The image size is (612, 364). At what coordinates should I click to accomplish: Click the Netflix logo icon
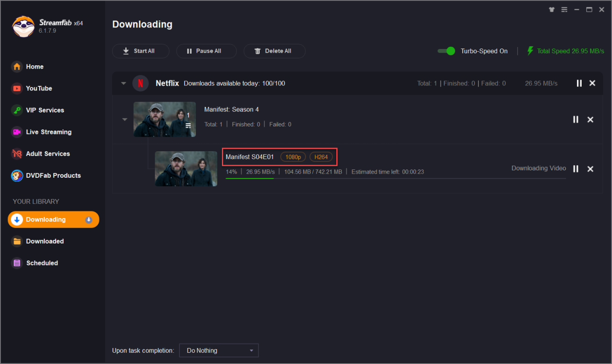141,84
